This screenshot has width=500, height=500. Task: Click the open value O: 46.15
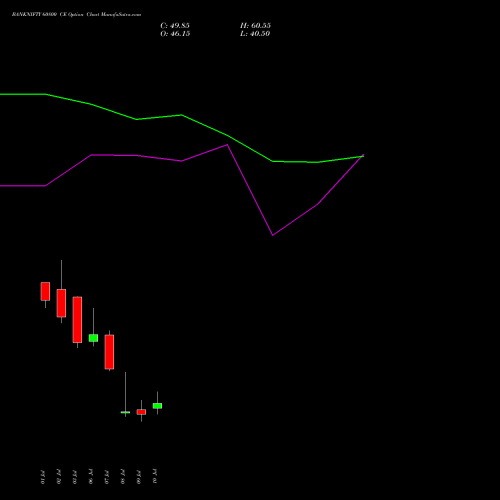pos(175,34)
